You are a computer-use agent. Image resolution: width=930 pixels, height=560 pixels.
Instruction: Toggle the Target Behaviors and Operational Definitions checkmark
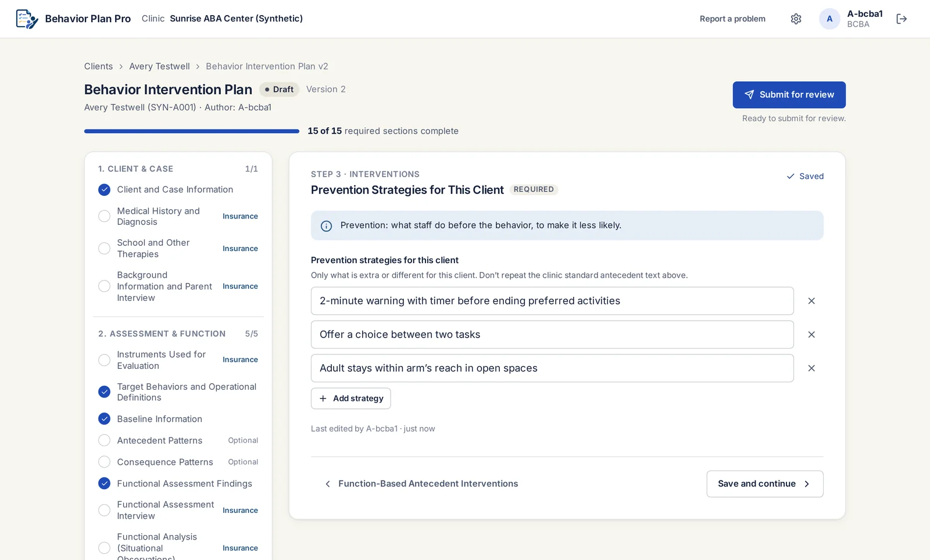point(104,392)
